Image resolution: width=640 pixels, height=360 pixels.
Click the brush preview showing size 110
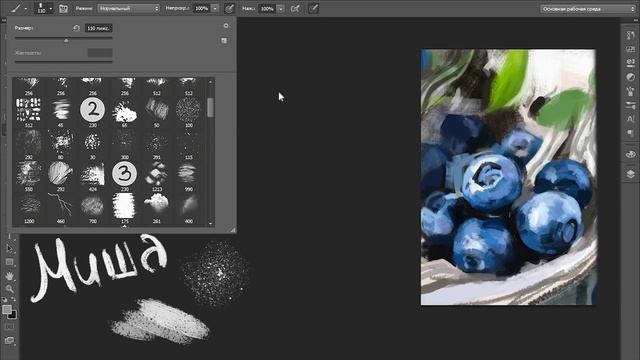tap(41, 8)
